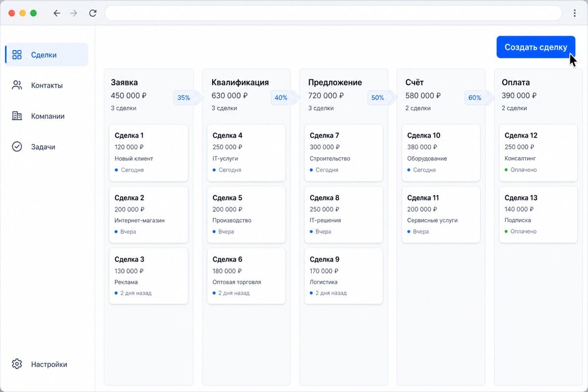Image resolution: width=588 pixels, height=392 pixels.
Task: Click the Консалтинг label
Action: [520, 159]
